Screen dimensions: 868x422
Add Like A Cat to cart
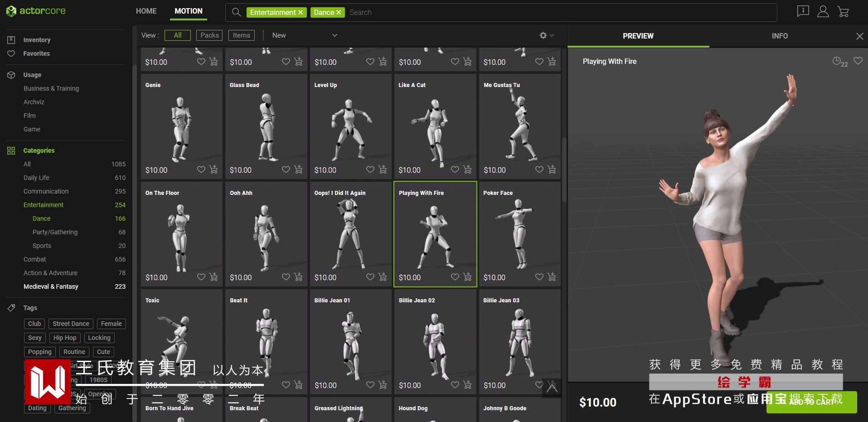pyautogui.click(x=468, y=170)
